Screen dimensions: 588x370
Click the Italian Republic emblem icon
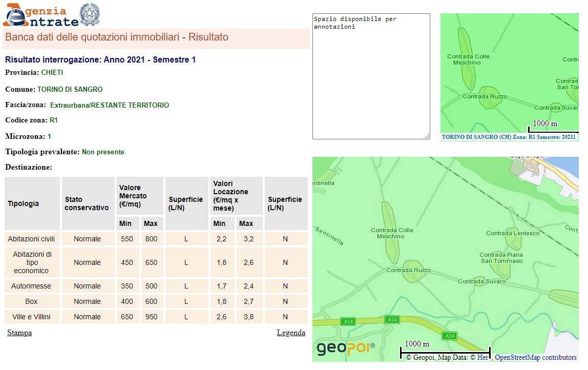(90, 14)
